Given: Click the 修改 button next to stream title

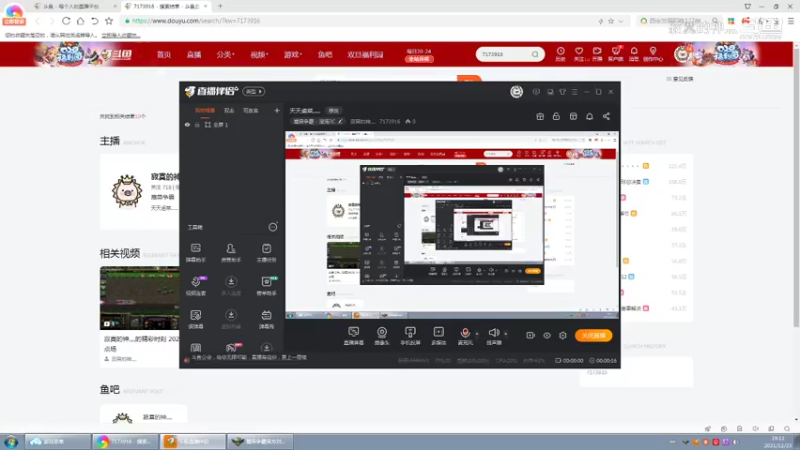Looking at the screenshot, I should tap(333, 111).
